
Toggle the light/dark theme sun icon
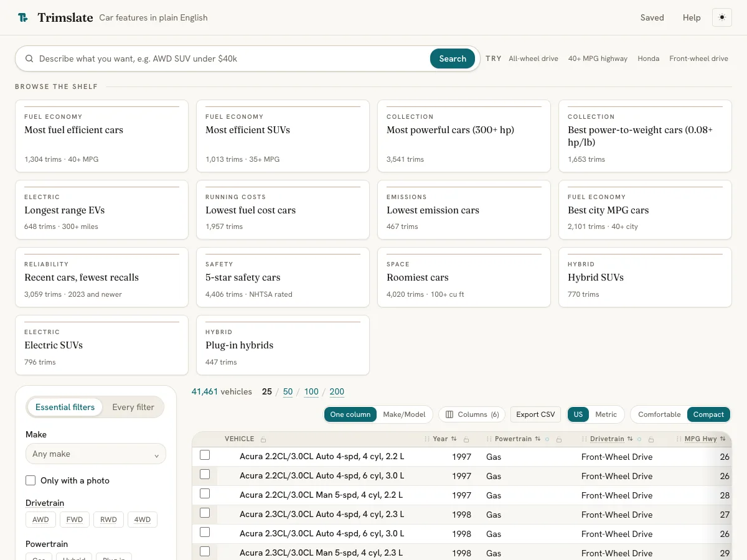[x=722, y=17]
